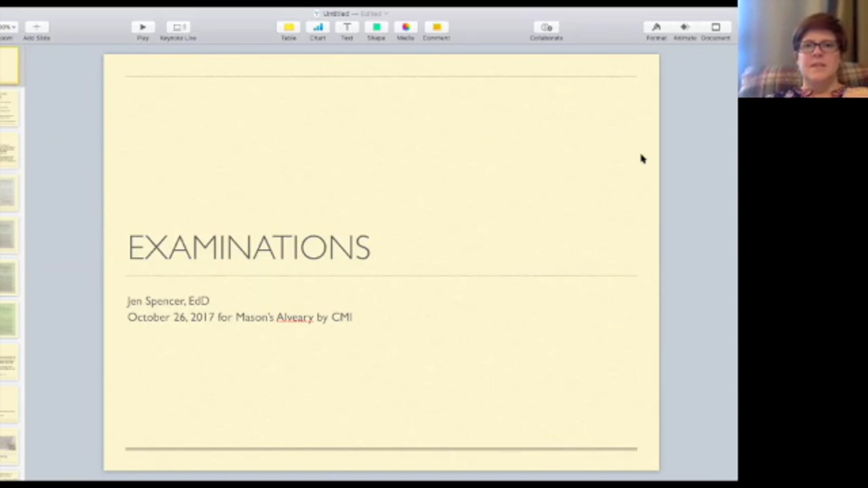This screenshot has height=488, width=868.
Task: Open Keynote Live from the toolbar
Action: pos(178,27)
